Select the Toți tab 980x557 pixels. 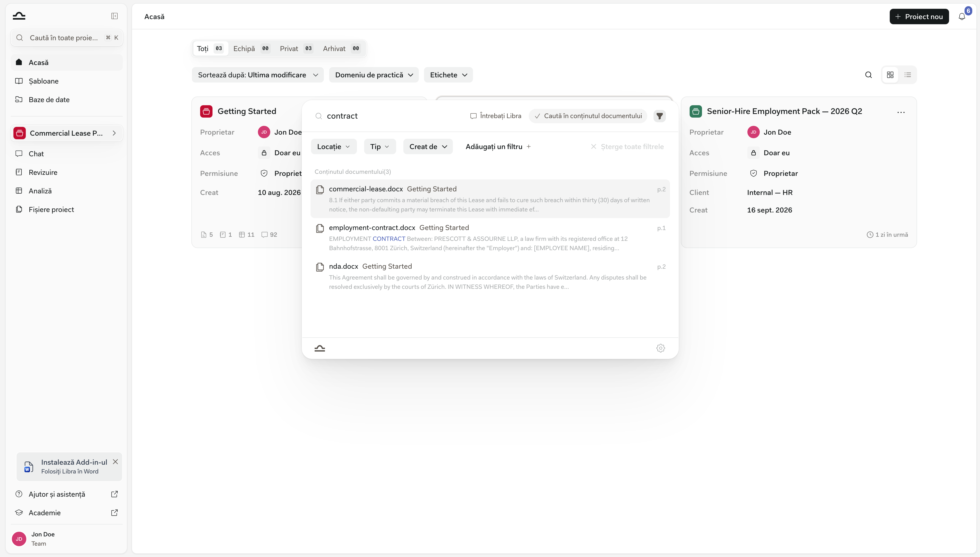click(210, 48)
